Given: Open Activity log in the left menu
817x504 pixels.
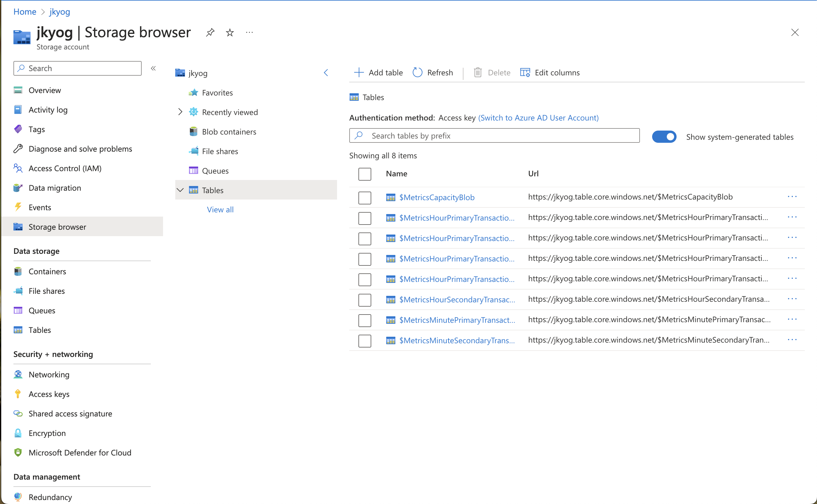Looking at the screenshot, I should (x=48, y=110).
